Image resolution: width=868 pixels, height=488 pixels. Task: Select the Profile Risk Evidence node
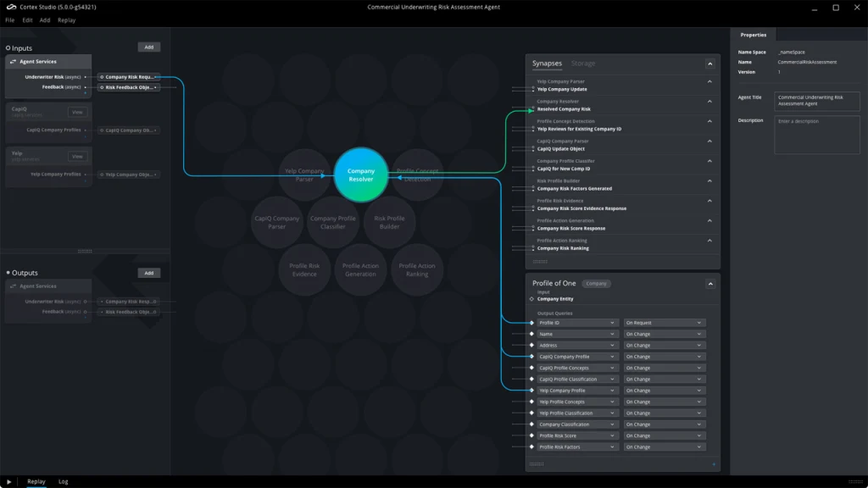(x=305, y=269)
